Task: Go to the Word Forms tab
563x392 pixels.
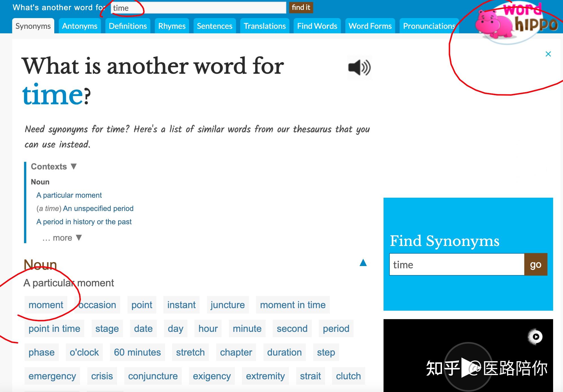Action: click(x=370, y=26)
